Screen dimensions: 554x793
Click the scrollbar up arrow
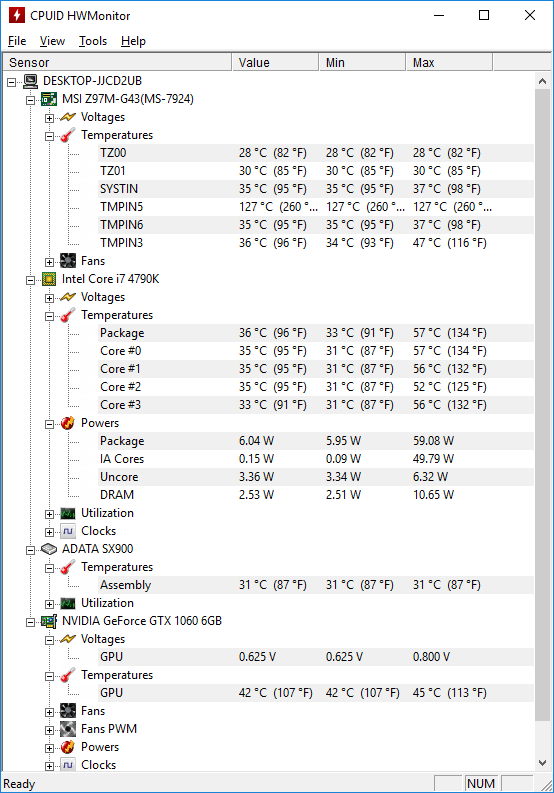click(542, 81)
